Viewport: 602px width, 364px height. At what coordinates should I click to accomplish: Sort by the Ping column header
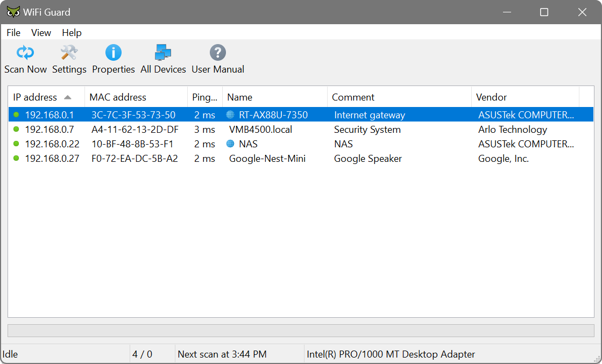[205, 97]
